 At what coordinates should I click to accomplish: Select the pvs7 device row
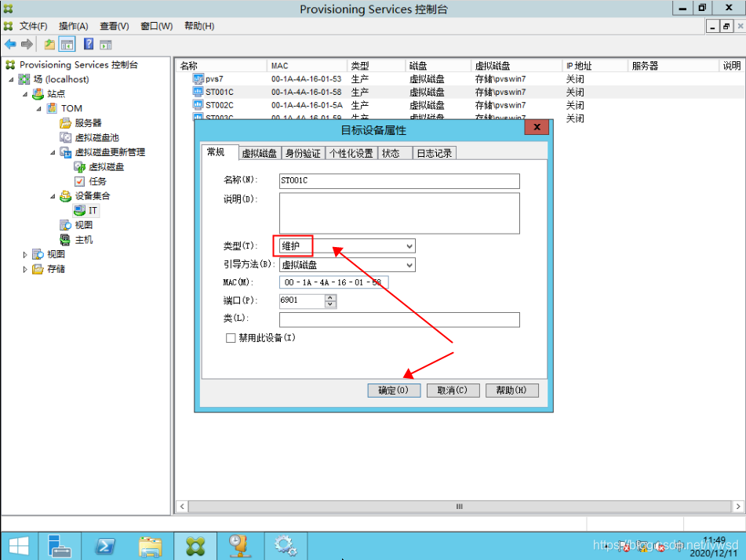point(214,79)
